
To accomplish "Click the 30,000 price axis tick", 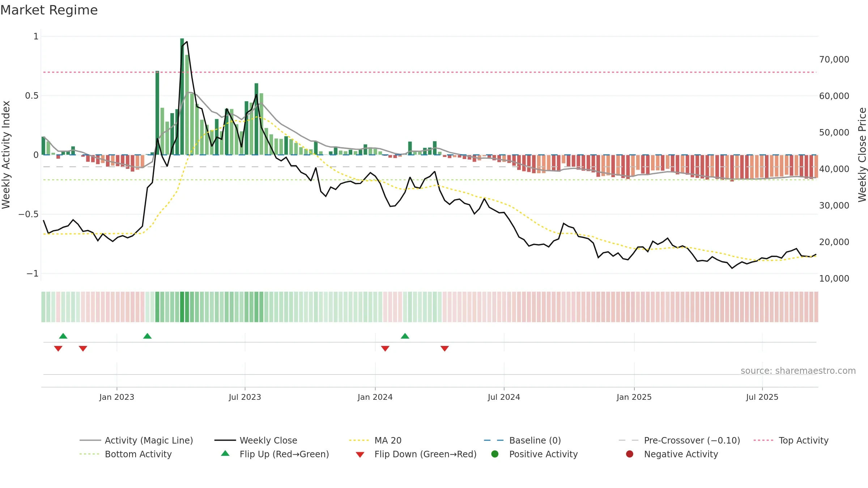I will [x=834, y=205].
